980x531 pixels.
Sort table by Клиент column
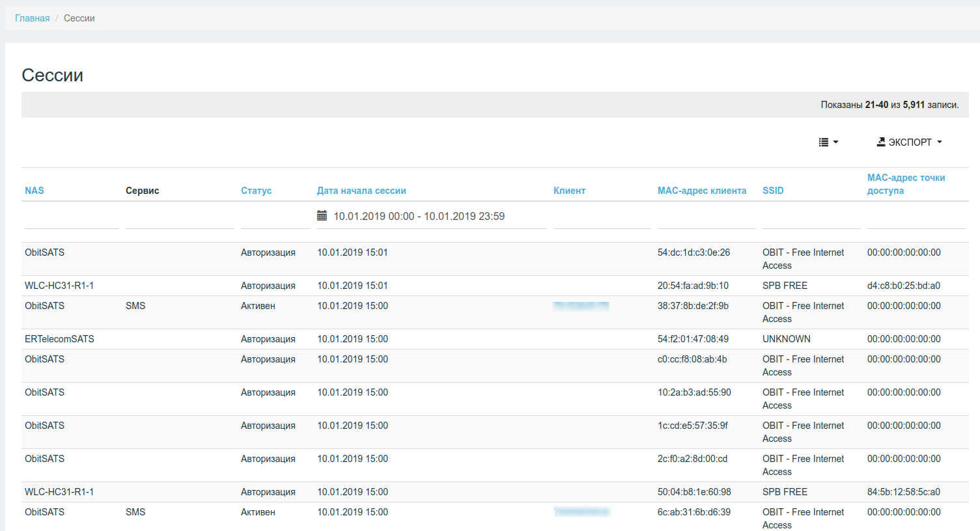point(569,191)
